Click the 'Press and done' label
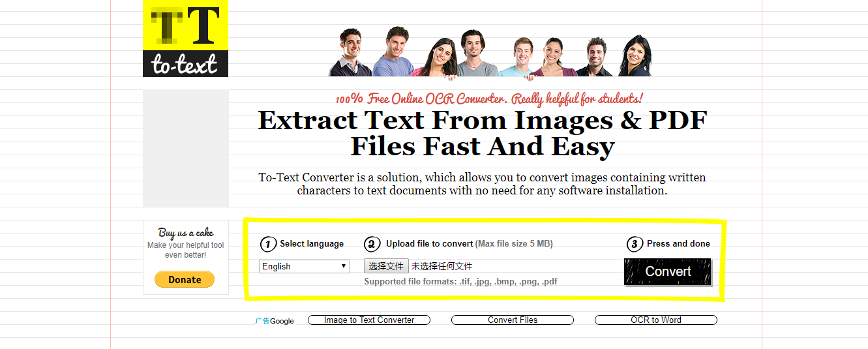The width and height of the screenshot is (868, 349). [x=678, y=244]
